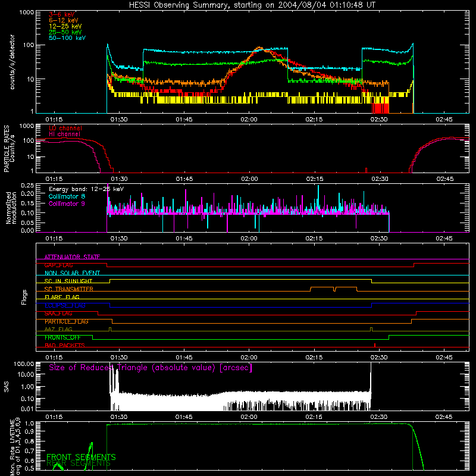The image size is (476, 476).
Task: Select the orange 6-12 keV legend label
Action: [64, 20]
